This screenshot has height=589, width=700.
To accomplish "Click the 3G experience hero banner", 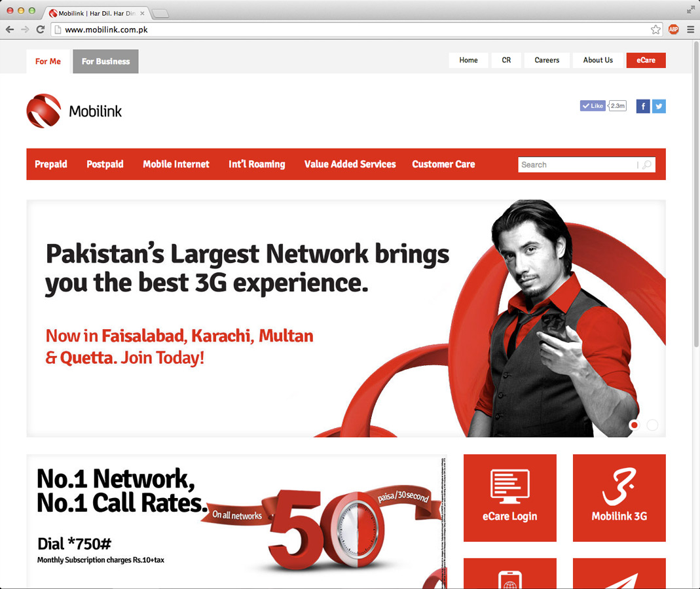I will point(346,318).
